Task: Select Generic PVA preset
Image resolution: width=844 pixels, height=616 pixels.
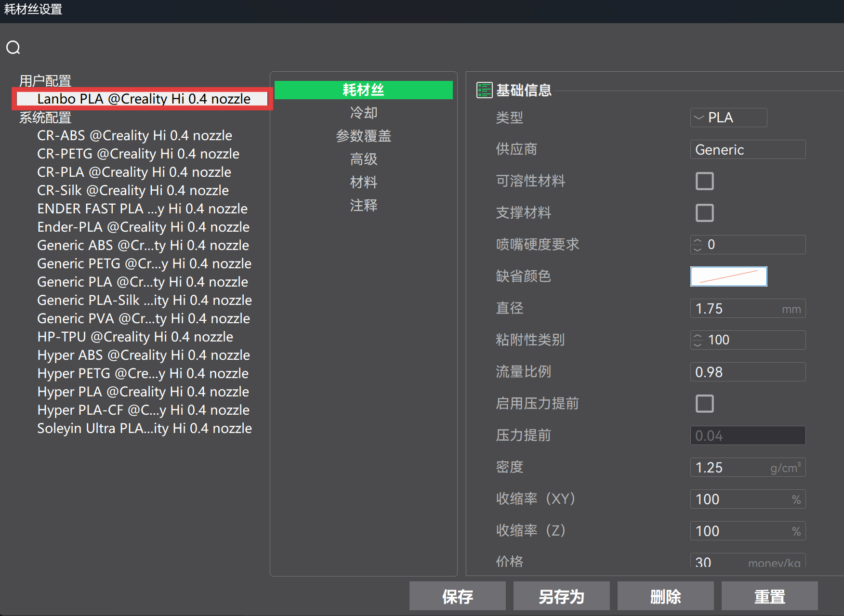Action: click(x=144, y=319)
